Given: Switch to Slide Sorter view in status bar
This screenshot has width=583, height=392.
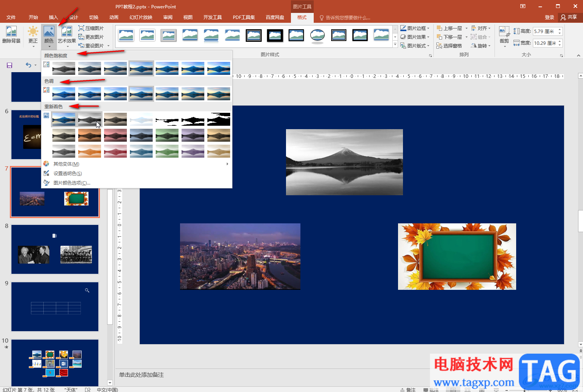Looking at the screenshot, I should 468,390.
